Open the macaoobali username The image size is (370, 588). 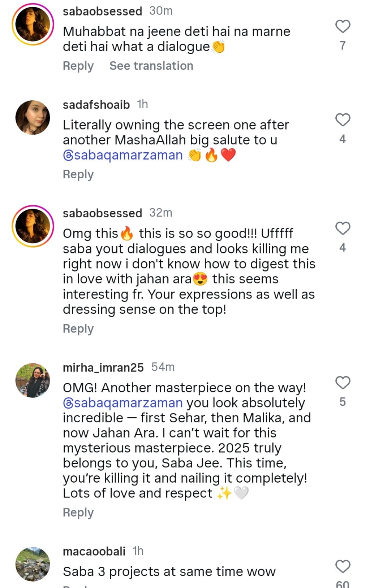[94, 551]
